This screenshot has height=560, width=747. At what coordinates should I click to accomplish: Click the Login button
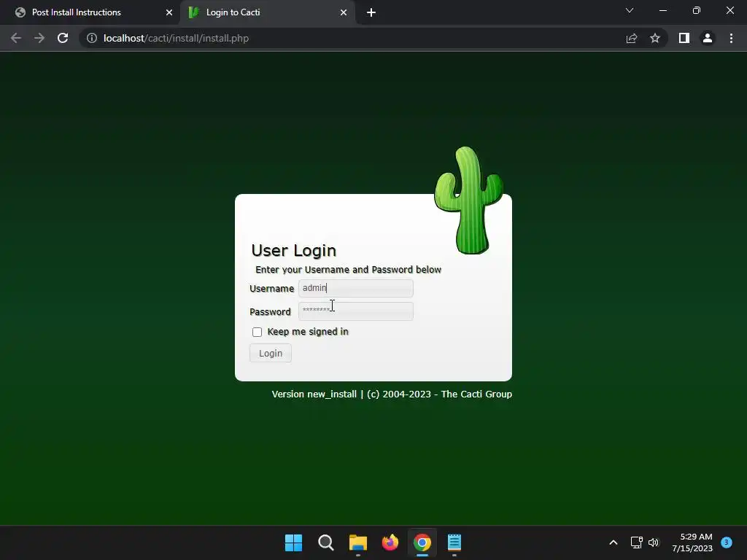270,354
